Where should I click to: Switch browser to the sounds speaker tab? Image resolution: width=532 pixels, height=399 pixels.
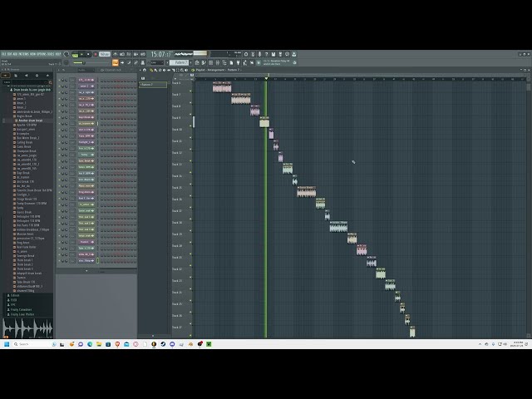tap(27, 76)
